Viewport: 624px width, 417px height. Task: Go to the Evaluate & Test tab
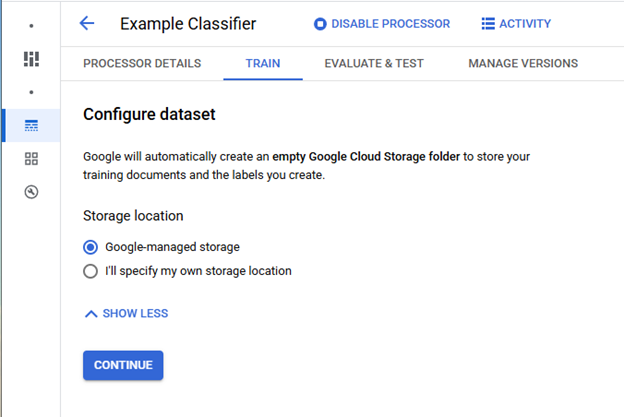(x=374, y=64)
